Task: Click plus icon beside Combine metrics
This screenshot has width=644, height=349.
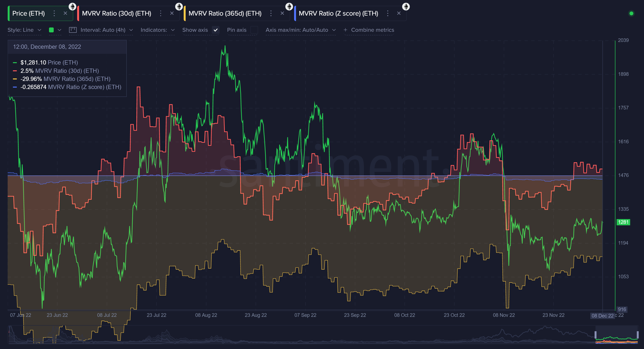Action: (345, 30)
